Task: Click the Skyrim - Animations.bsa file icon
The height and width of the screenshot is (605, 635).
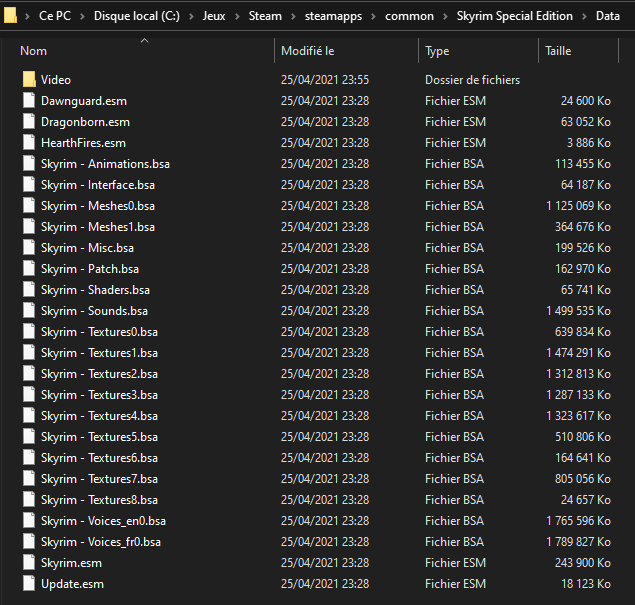Action: click(x=29, y=164)
